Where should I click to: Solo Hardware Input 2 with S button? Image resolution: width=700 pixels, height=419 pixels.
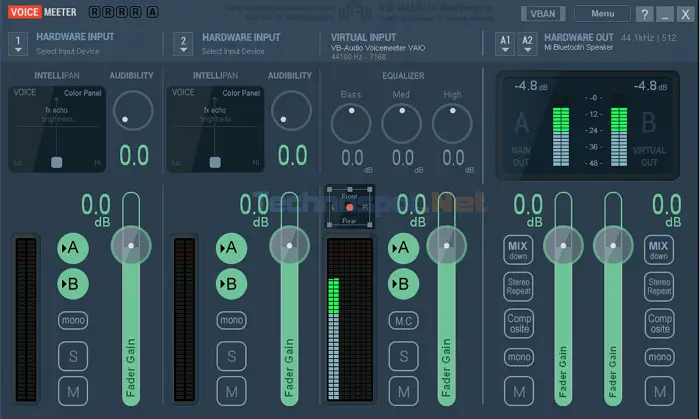coord(231,356)
